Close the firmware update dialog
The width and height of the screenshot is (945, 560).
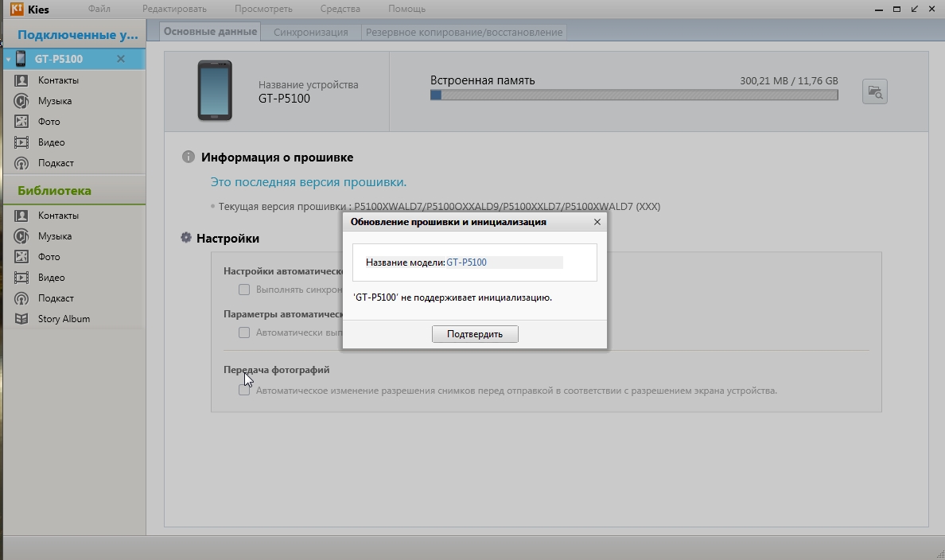coord(597,222)
